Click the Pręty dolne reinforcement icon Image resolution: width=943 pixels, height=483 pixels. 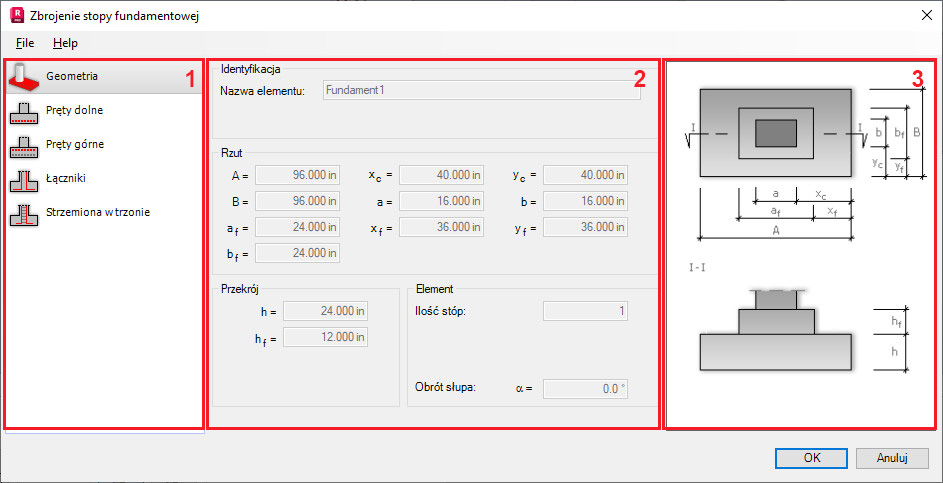click(24, 112)
